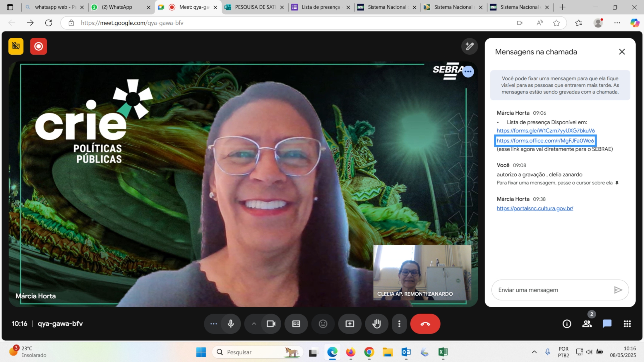Open the favorites list icon

(578, 23)
